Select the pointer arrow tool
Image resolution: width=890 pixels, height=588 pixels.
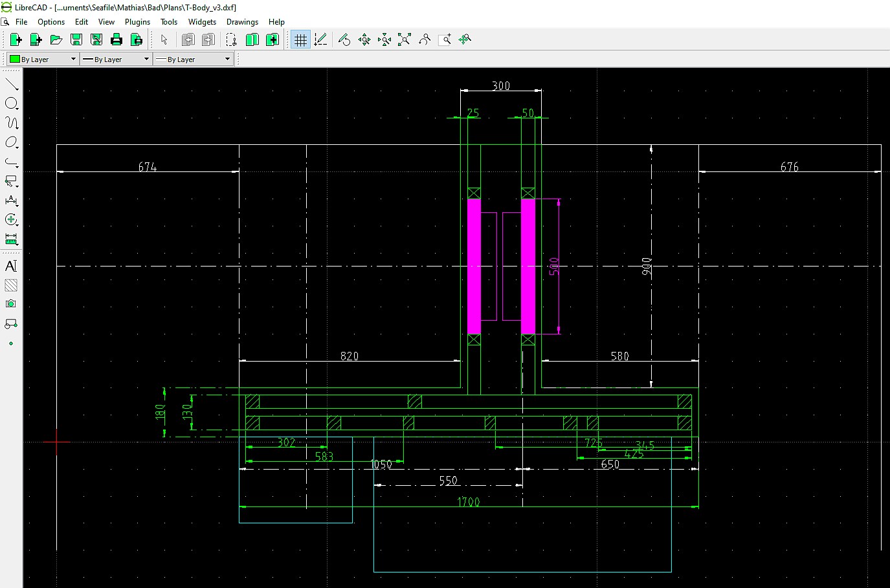pos(164,40)
